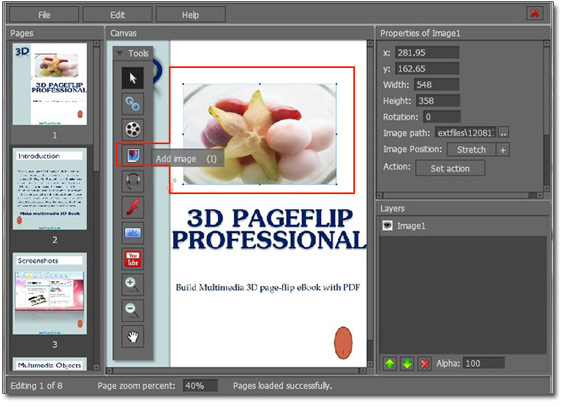
Task: Click the Properties panel horizontal scrollbar
Action: 460,195
